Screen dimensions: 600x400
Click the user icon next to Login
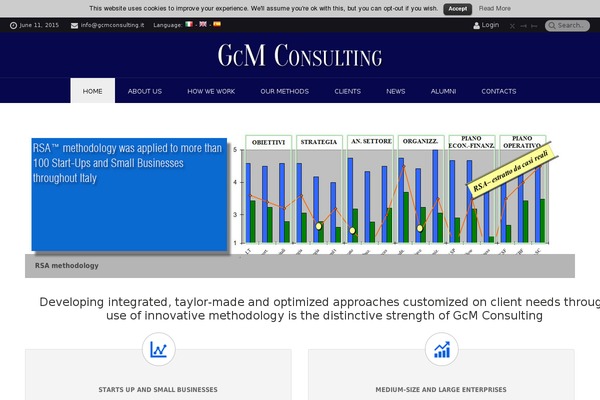pos(476,25)
